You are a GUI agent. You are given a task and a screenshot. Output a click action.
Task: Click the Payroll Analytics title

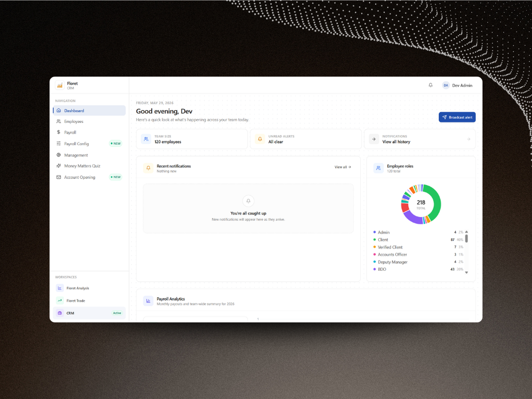pyautogui.click(x=171, y=299)
